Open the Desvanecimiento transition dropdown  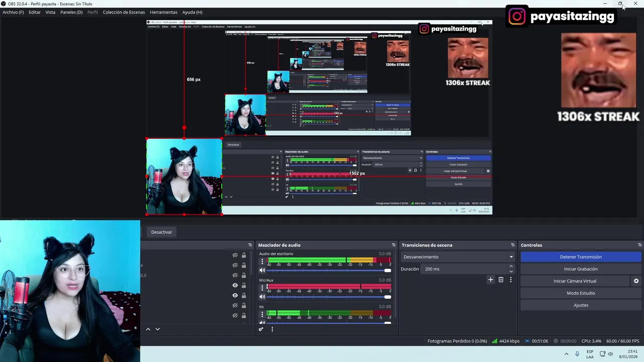(x=458, y=257)
